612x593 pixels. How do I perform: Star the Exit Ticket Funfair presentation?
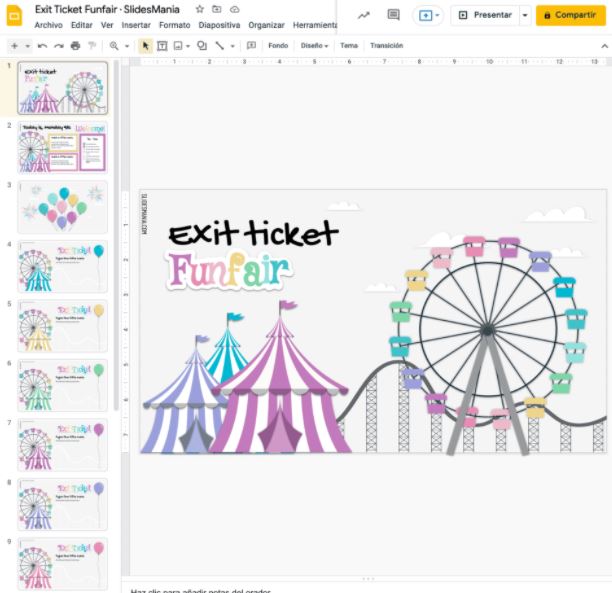tap(199, 9)
